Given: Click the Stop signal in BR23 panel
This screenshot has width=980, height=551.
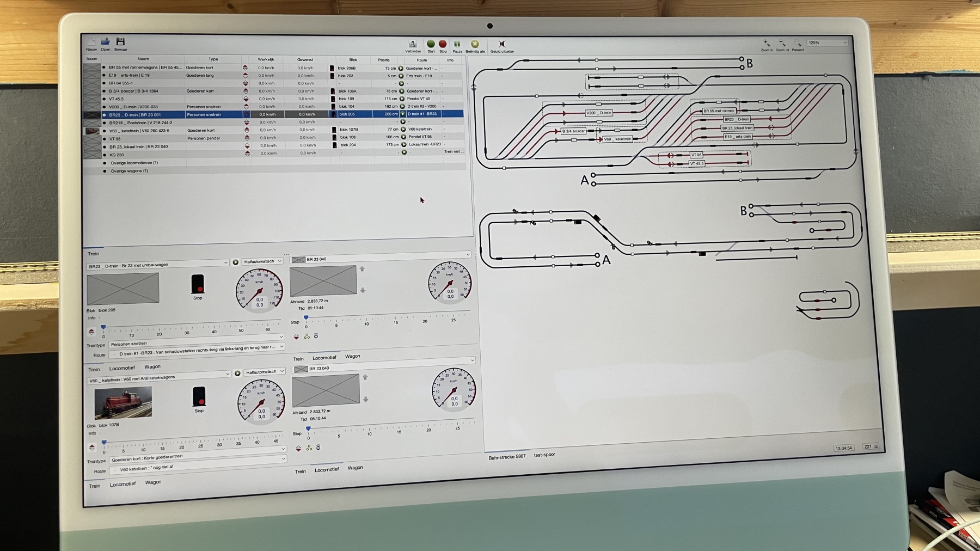Looking at the screenshot, I should pos(197,284).
